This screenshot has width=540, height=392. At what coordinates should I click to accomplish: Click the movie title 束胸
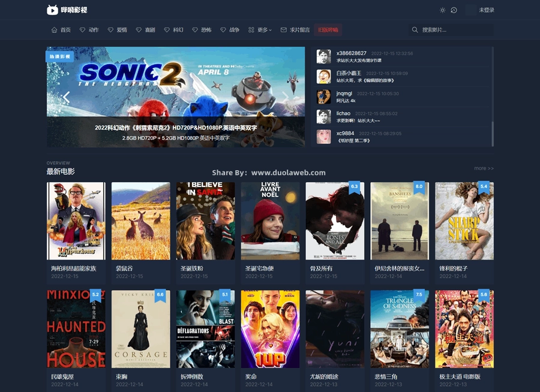point(122,376)
